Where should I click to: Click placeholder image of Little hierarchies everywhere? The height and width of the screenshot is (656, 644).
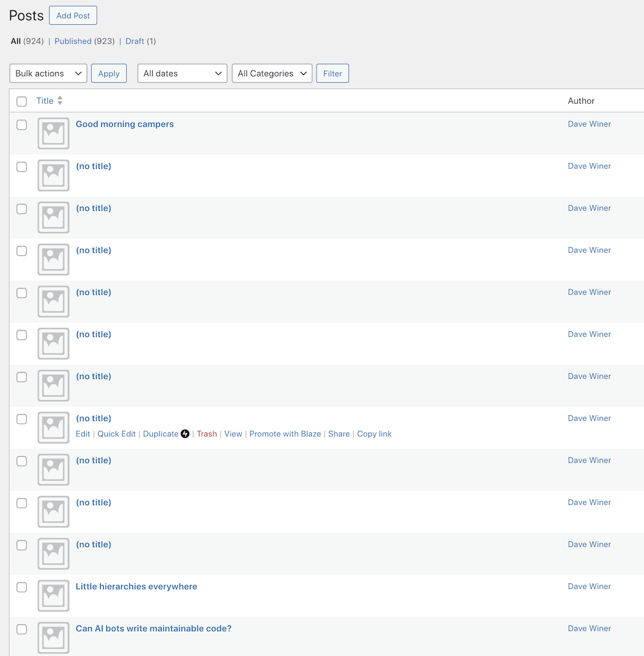click(x=54, y=595)
